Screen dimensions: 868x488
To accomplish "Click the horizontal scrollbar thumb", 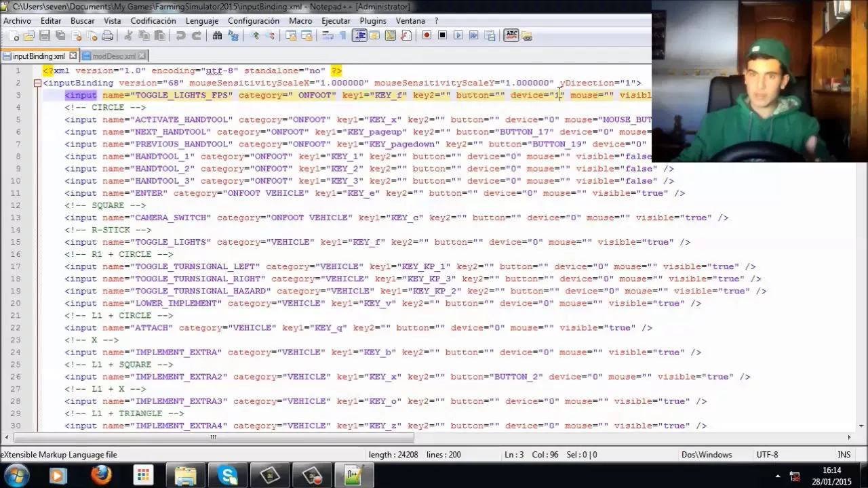I will (213, 437).
